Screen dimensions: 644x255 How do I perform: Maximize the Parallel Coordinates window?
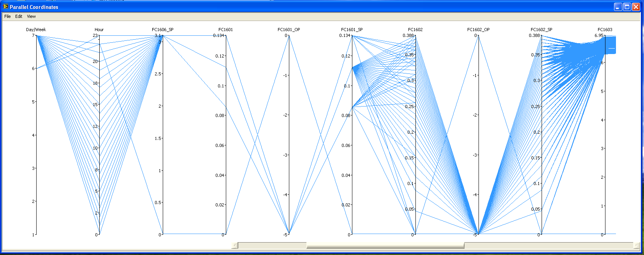click(627, 7)
